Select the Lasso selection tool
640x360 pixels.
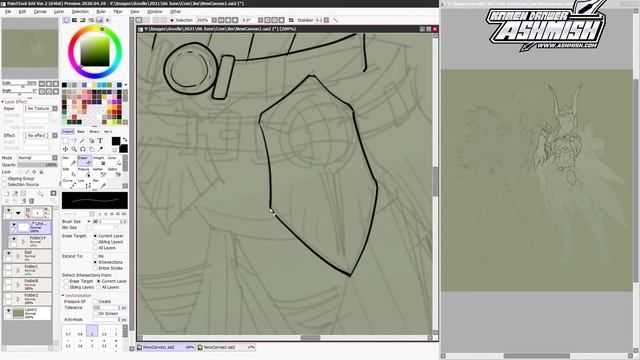click(74, 141)
